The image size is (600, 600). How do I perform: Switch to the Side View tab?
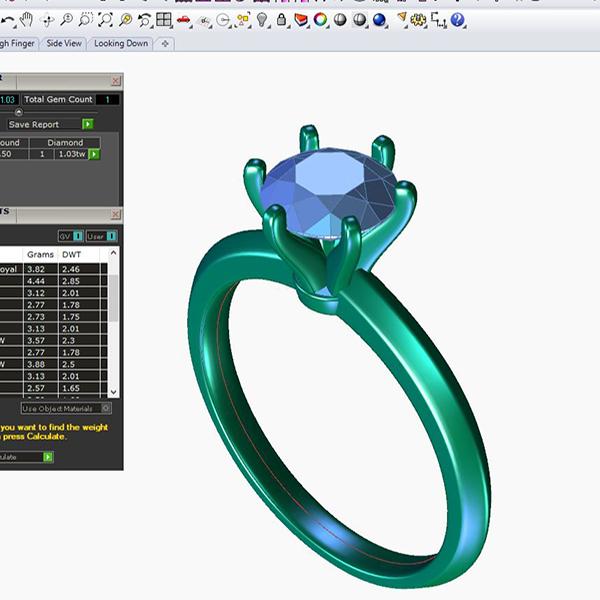tap(64, 44)
